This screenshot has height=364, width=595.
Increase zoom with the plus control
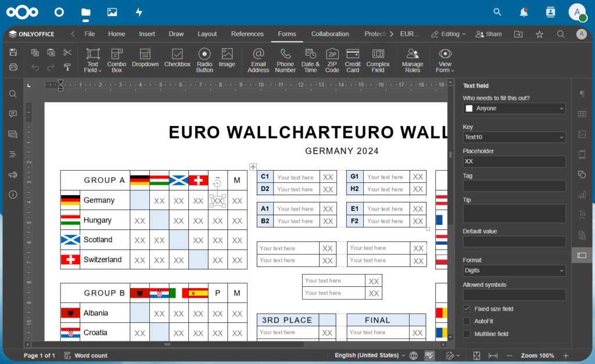click(x=566, y=355)
